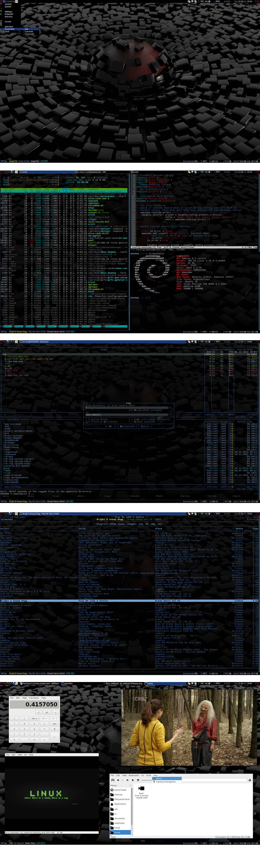Click the C clear button in galculator

(x=39, y=712)
